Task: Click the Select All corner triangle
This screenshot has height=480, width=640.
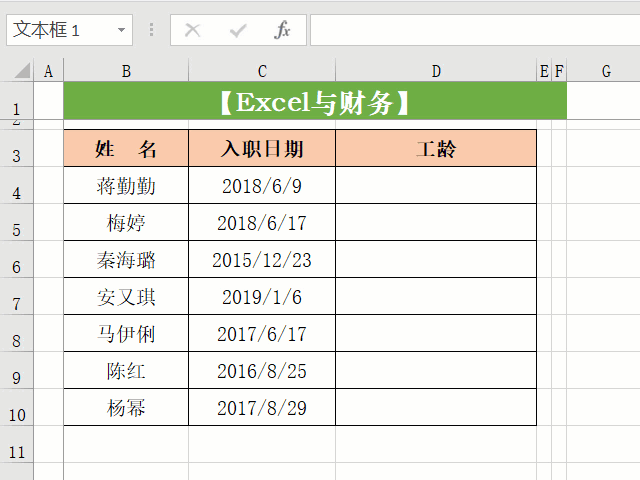Action: tap(22, 71)
